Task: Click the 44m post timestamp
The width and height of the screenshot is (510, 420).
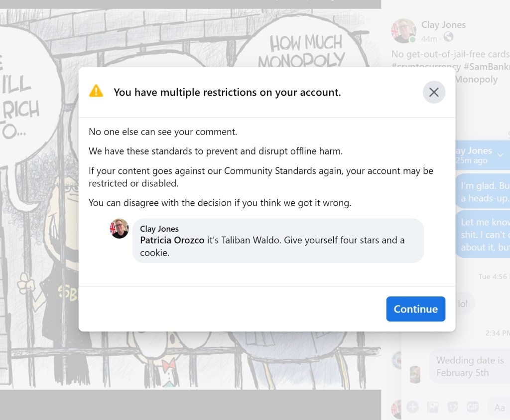Action: point(429,38)
